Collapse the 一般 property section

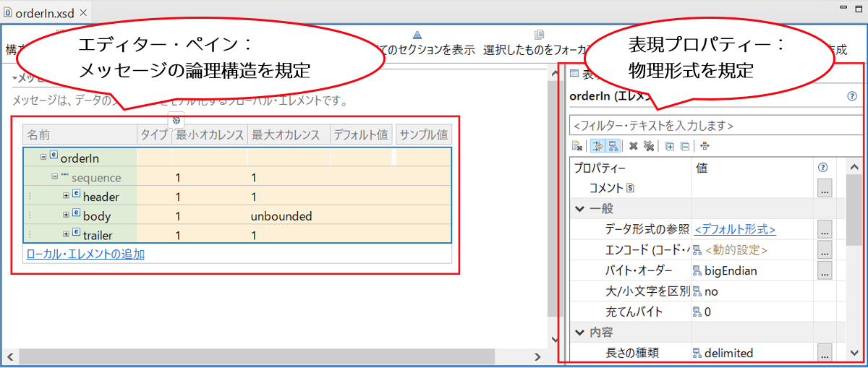coord(579,209)
